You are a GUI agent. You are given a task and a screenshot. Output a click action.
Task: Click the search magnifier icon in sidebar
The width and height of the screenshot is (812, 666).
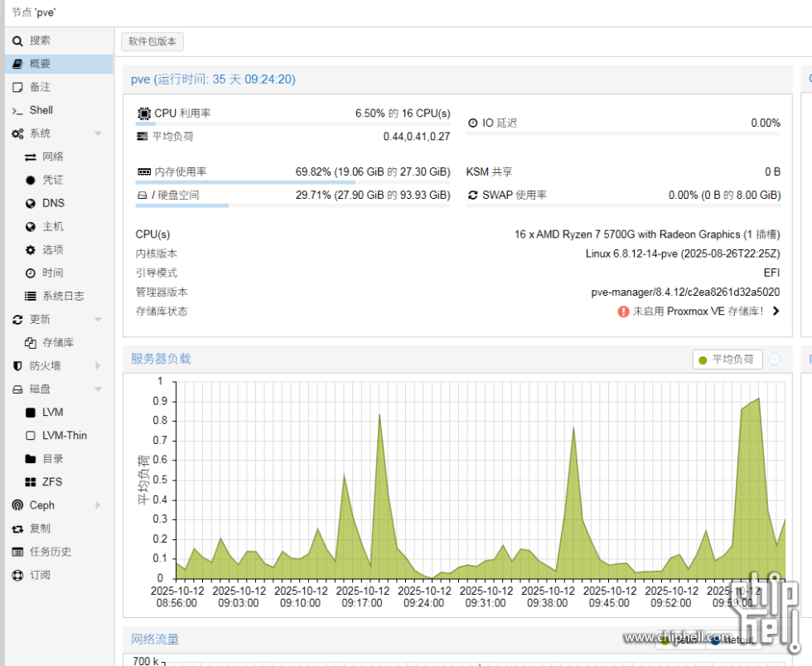(17, 41)
